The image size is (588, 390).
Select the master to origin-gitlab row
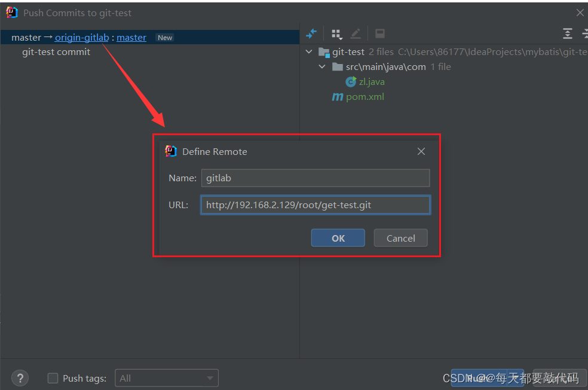pos(150,38)
